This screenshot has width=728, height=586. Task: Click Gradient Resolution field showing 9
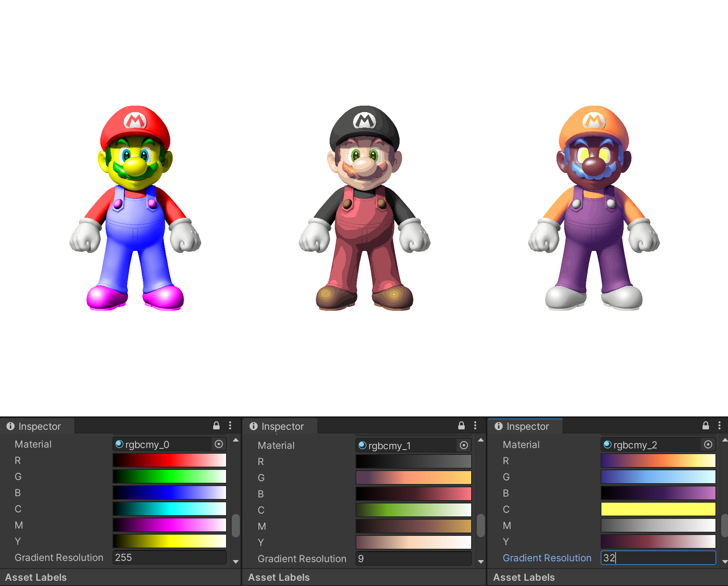click(414, 558)
